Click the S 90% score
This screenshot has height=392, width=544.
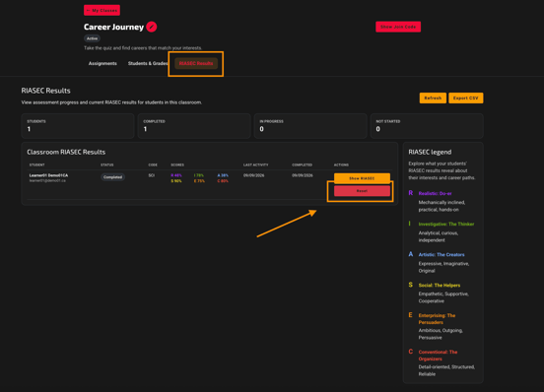coord(176,181)
